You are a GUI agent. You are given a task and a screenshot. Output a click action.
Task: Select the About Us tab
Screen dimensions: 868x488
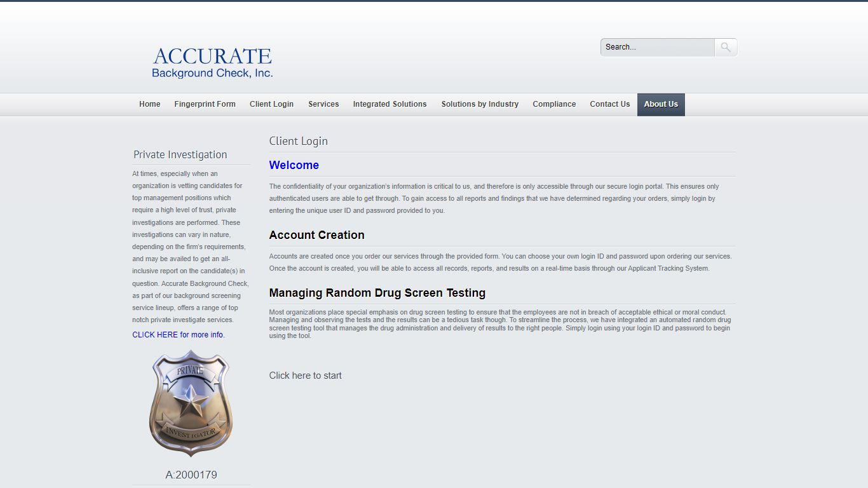click(x=661, y=104)
